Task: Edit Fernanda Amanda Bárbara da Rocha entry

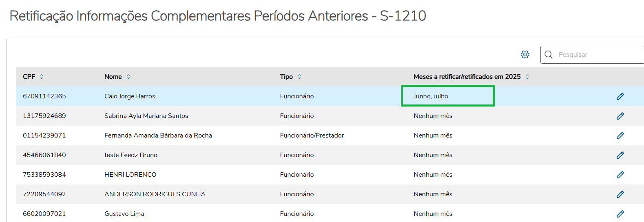Action: [620, 135]
